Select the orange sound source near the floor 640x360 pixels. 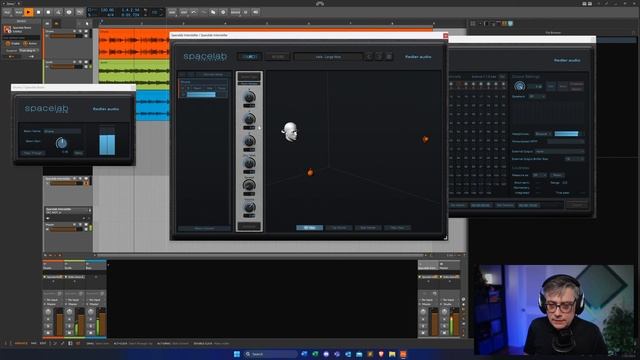click(310, 172)
